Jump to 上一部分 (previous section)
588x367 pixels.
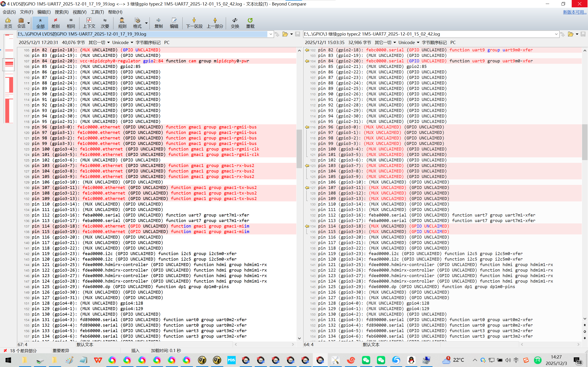215,23
